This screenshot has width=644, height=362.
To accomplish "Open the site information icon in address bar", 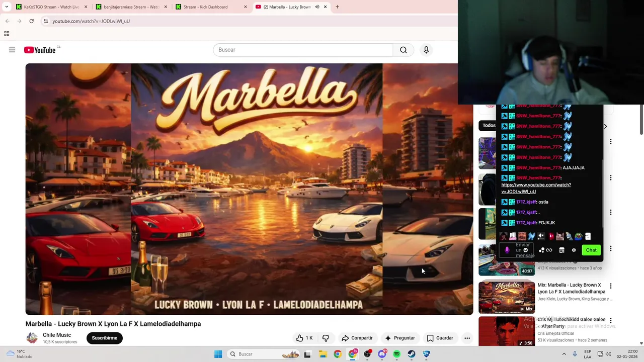I will click(x=46, y=21).
